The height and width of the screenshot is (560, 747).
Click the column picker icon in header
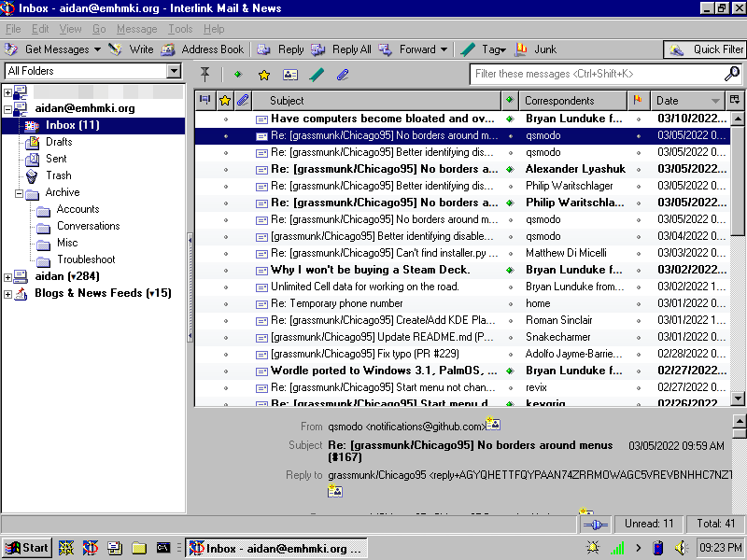735,100
